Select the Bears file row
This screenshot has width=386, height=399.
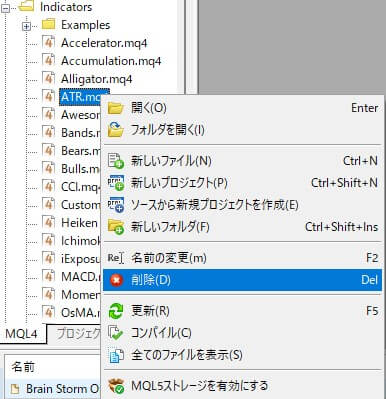point(80,151)
